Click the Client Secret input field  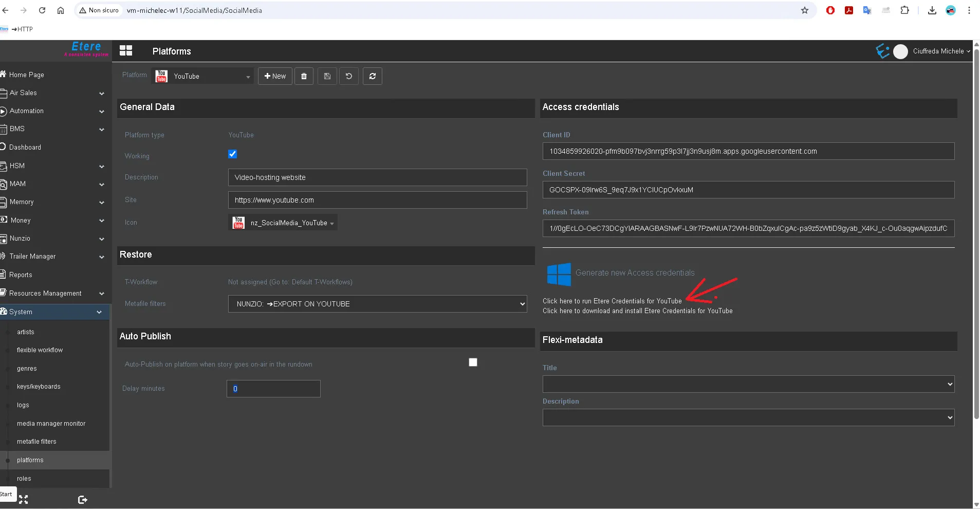(748, 190)
